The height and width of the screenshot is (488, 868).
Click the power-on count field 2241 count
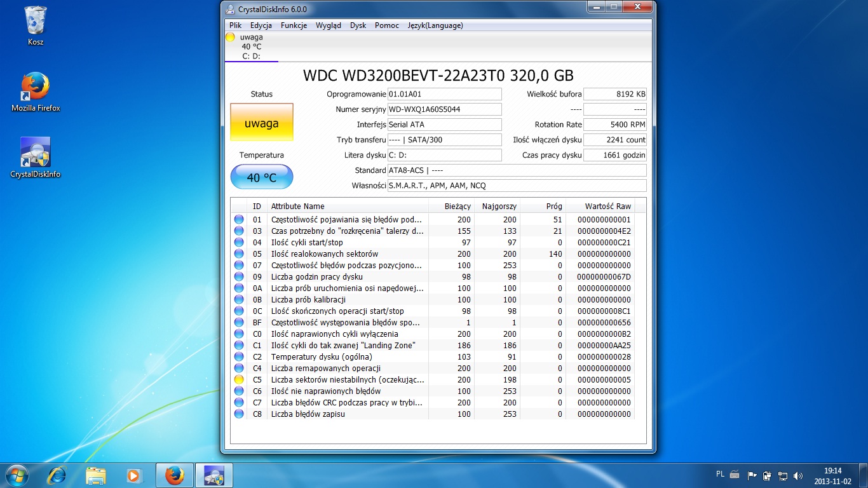tap(615, 140)
